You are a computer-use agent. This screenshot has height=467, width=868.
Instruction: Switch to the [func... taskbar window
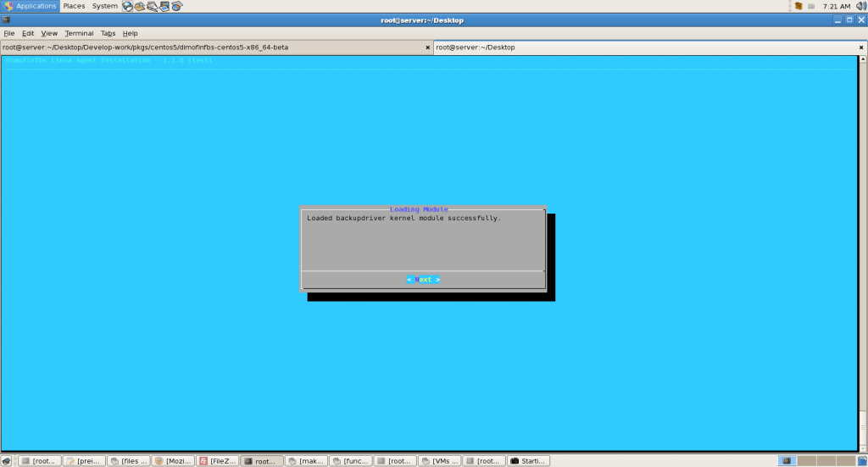(x=351, y=461)
